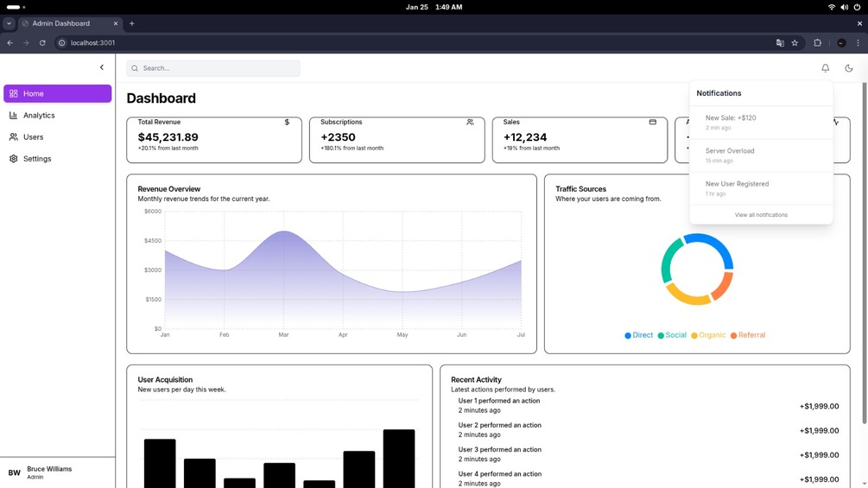The image size is (868, 488).
Task: Click the site info icon in address bar
Action: 62,42
